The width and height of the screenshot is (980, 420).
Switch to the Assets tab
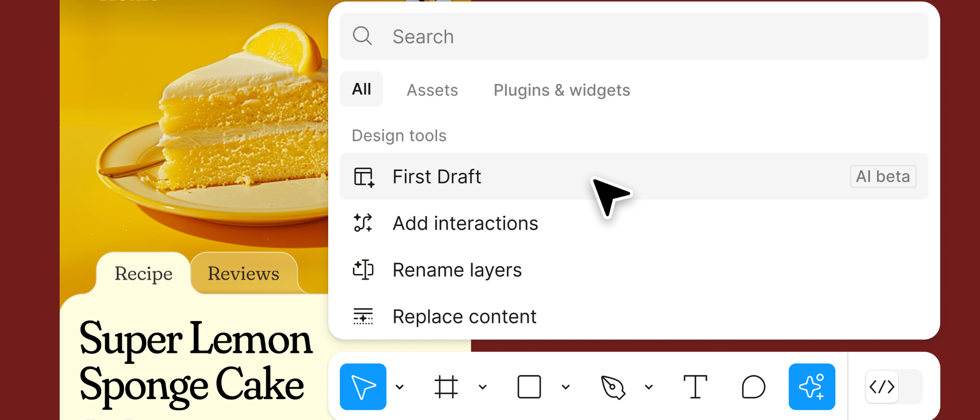[x=432, y=90]
